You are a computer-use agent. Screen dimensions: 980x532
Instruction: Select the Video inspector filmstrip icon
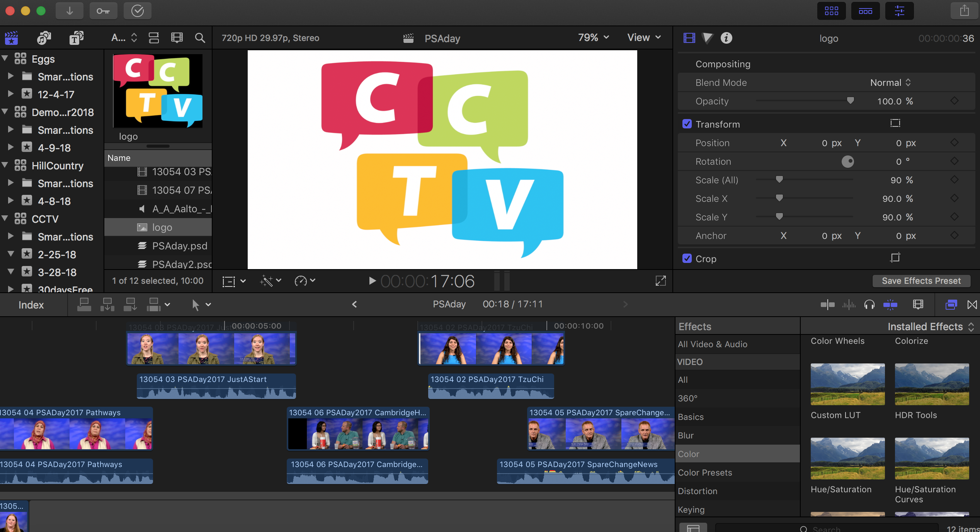pyautogui.click(x=689, y=38)
